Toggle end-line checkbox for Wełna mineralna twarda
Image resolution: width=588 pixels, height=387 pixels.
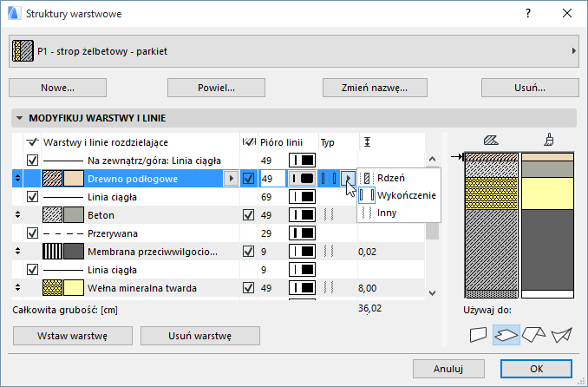(x=249, y=288)
